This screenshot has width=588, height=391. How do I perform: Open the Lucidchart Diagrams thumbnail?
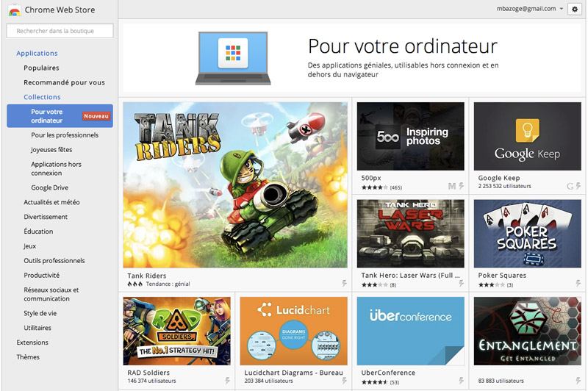click(293, 331)
